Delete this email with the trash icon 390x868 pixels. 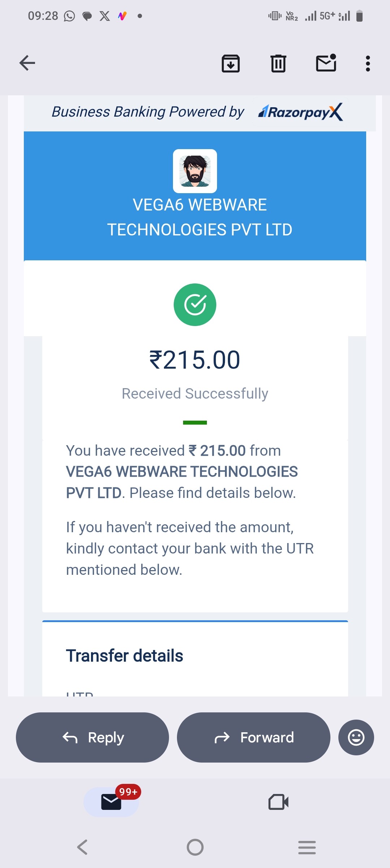tap(278, 64)
